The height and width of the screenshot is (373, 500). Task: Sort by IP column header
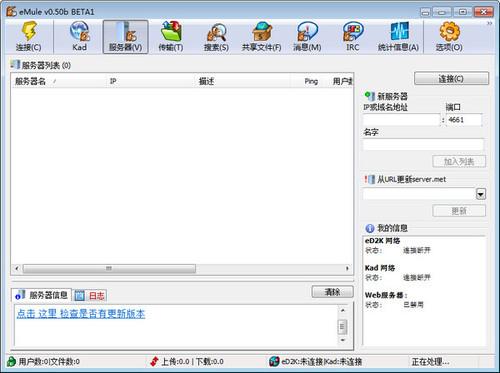pos(150,81)
